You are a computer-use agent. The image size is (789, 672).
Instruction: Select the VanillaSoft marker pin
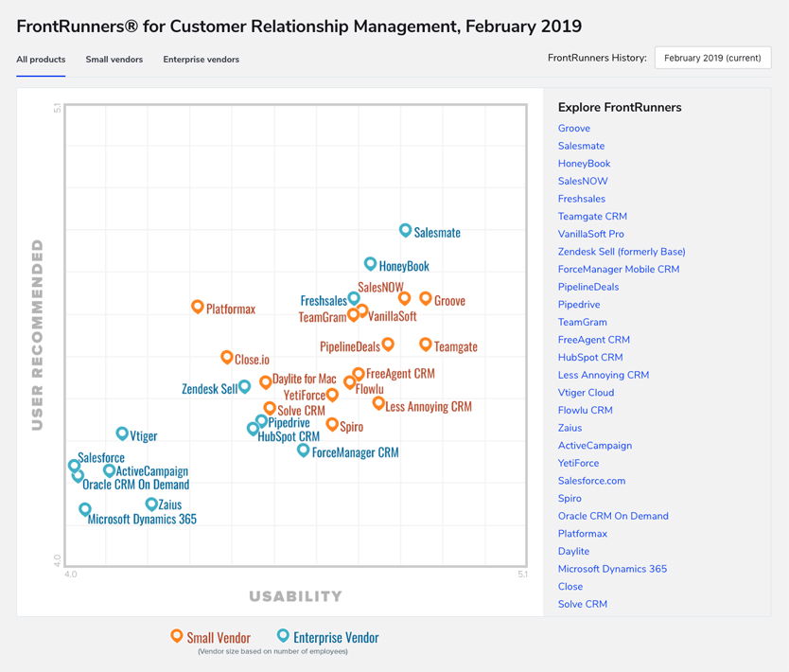click(362, 310)
